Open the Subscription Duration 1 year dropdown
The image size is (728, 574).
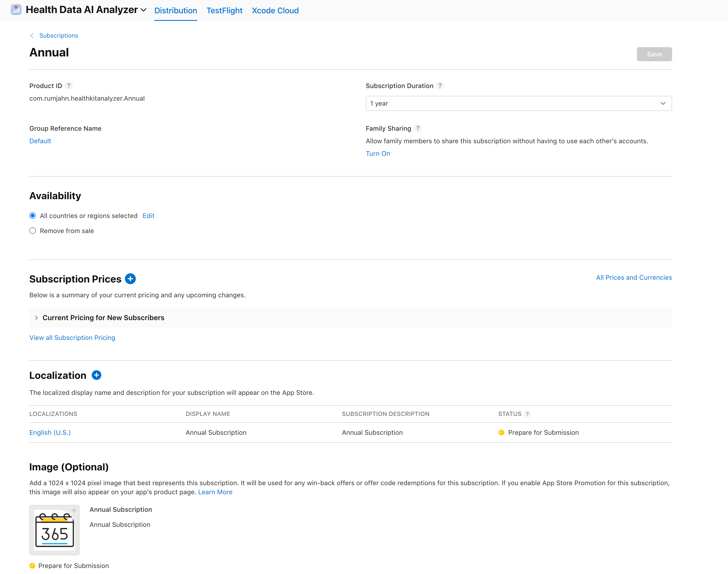[x=518, y=103]
